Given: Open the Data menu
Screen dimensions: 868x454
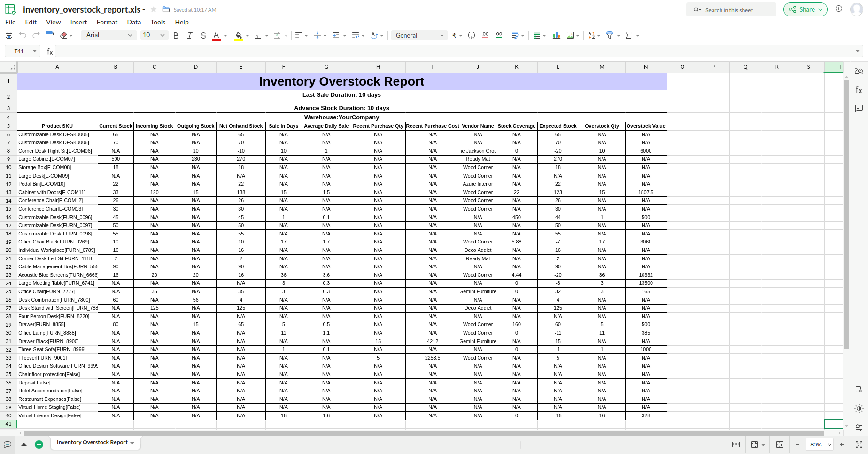Looking at the screenshot, I should point(134,22).
